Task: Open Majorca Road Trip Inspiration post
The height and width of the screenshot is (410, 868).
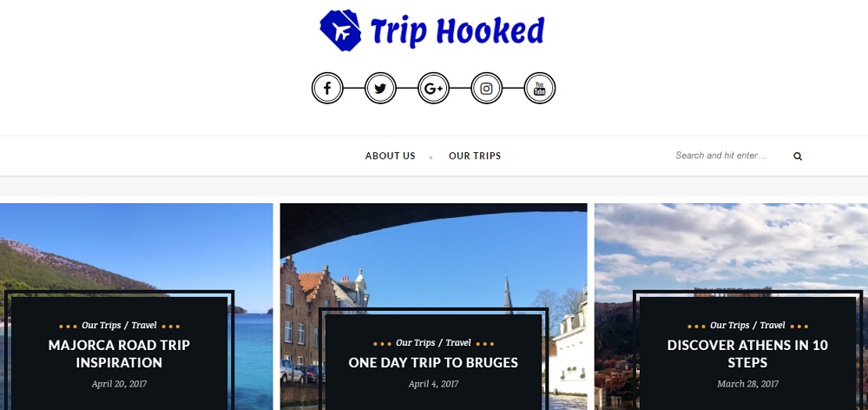Action: 119,354
